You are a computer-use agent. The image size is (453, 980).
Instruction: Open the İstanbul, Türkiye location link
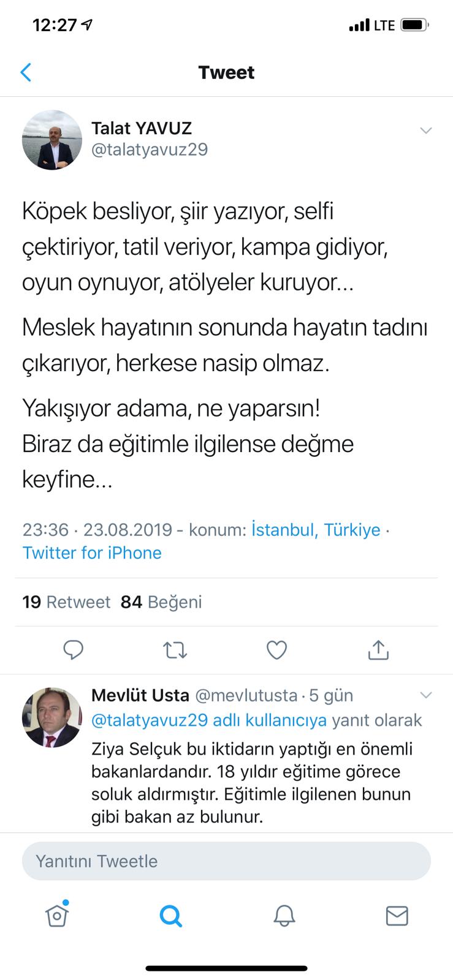click(315, 530)
